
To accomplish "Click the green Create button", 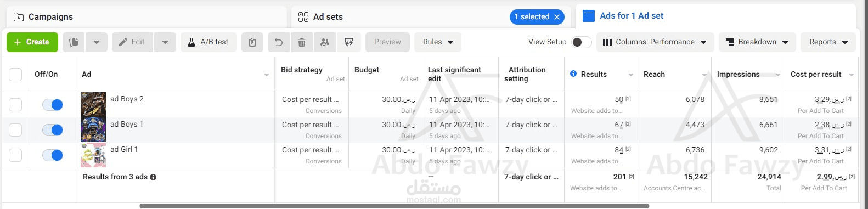I will [x=32, y=42].
